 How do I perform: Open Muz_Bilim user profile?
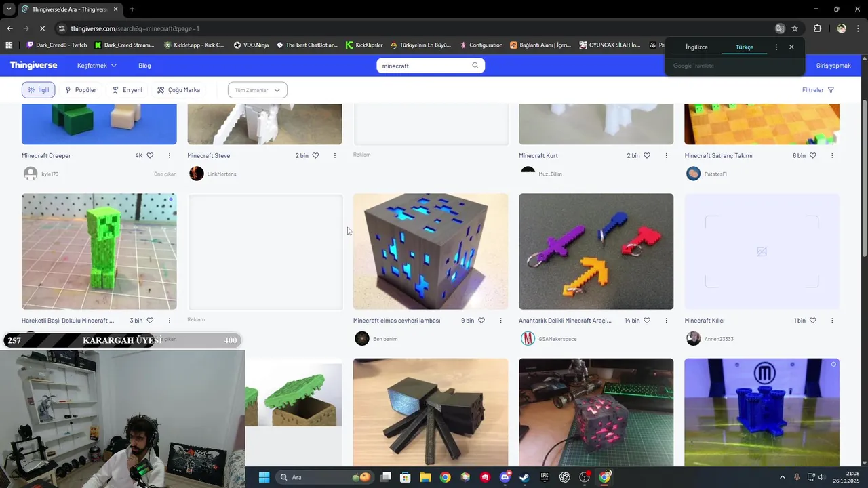550,174
